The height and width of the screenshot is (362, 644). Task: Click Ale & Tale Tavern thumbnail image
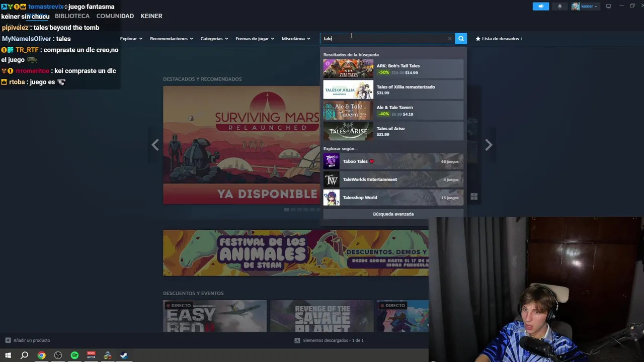click(x=348, y=111)
